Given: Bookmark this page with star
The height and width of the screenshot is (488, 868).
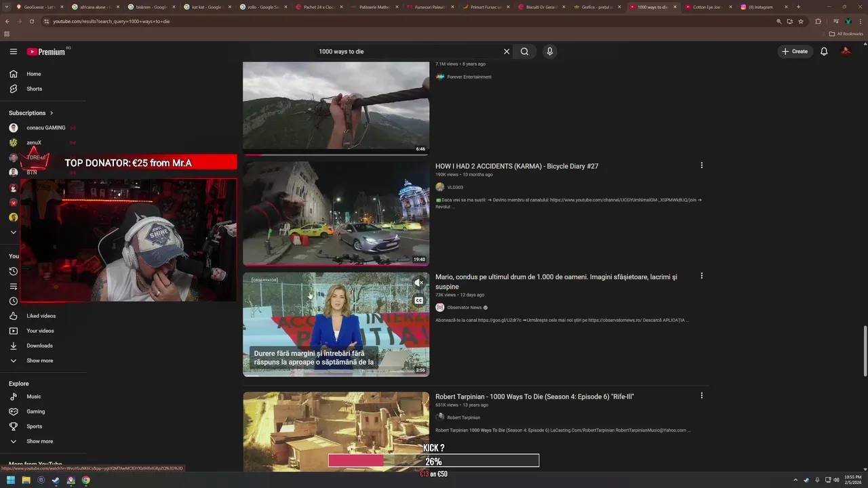Looking at the screenshot, I should click(801, 21).
